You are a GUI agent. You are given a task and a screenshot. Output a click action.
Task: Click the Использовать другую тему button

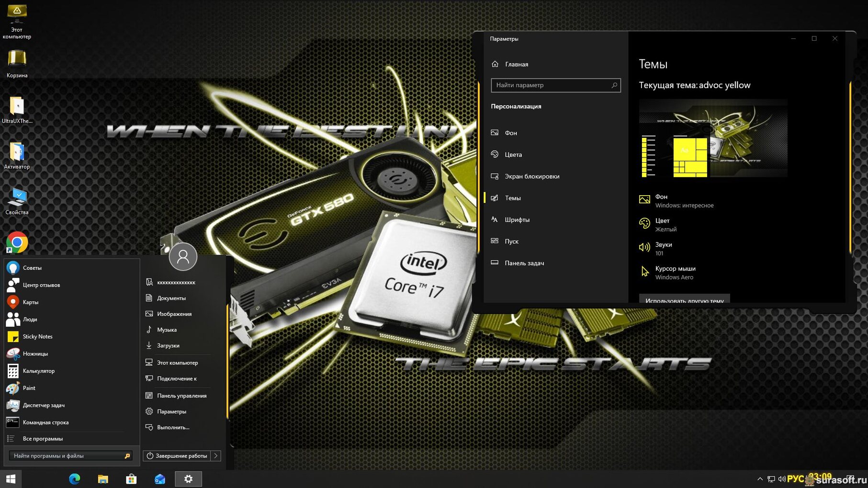(x=685, y=299)
